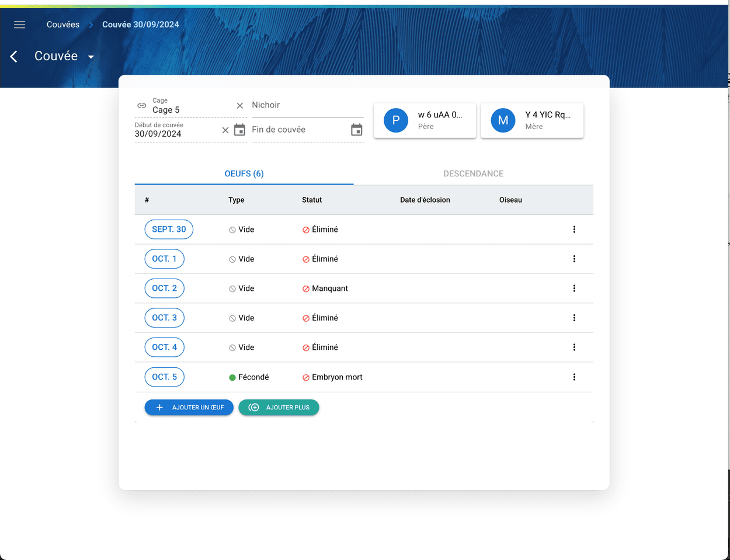
Task: Click the back arrow beside Couvée
Action: [14, 56]
